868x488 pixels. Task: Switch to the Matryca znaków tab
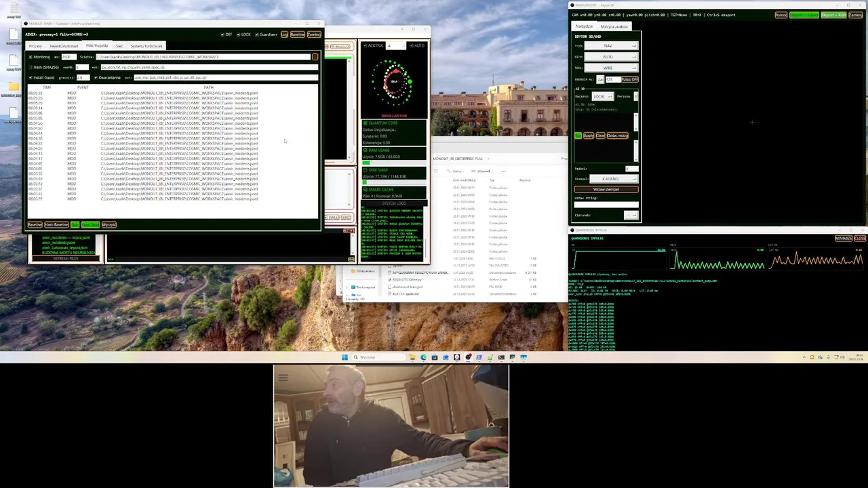tap(614, 26)
